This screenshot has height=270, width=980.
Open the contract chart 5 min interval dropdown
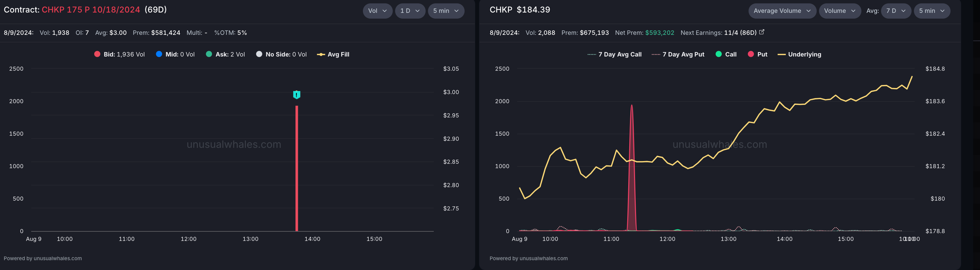coord(446,10)
